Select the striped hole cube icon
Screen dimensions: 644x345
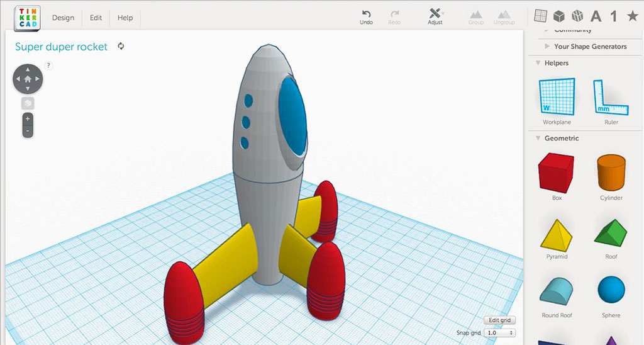click(577, 16)
